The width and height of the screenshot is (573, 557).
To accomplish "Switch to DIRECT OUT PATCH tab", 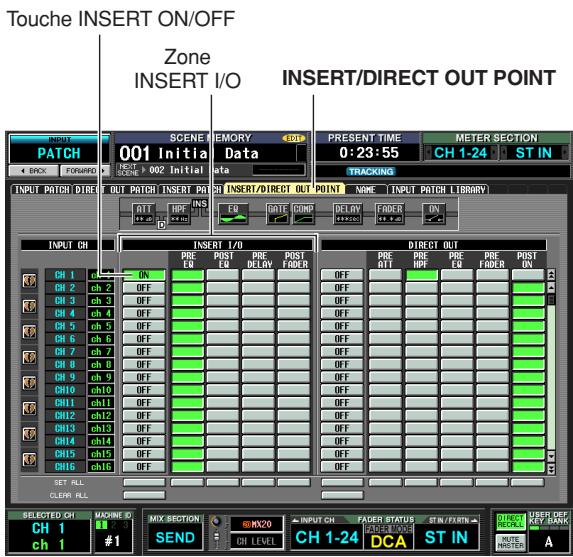I will coord(115,190).
